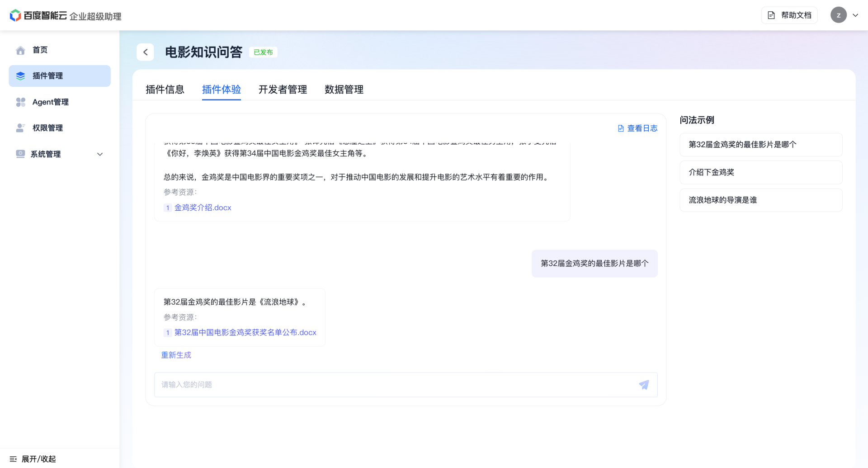Viewport: 868px width, 468px height.
Task: Choose example 第32届金鸡奖的最佳影片是哪个
Action: click(x=761, y=145)
